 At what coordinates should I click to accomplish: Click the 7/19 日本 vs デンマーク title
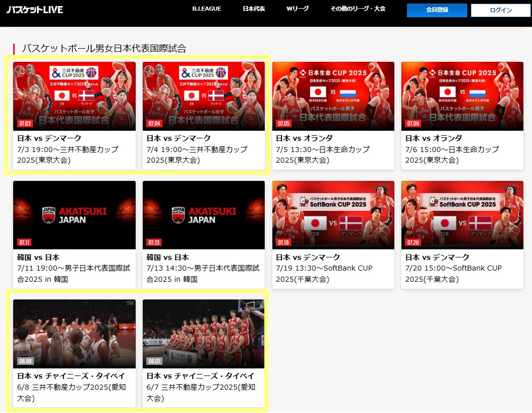coord(308,257)
